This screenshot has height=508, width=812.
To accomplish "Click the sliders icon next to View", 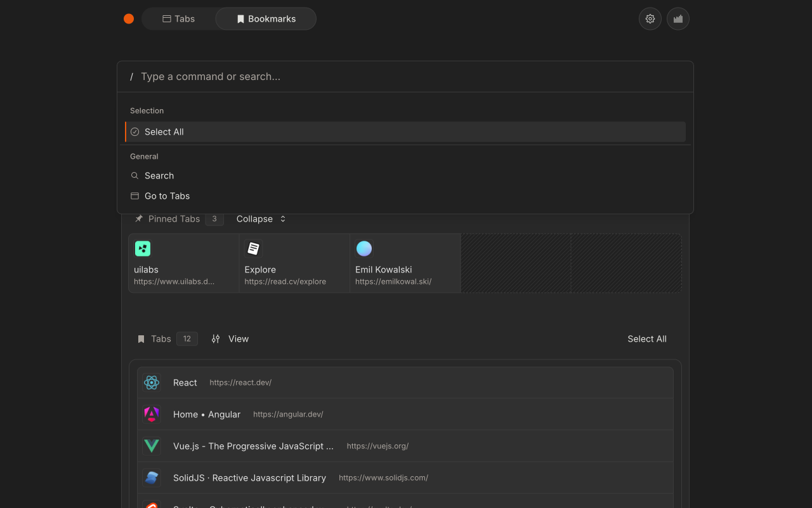I will [216, 339].
